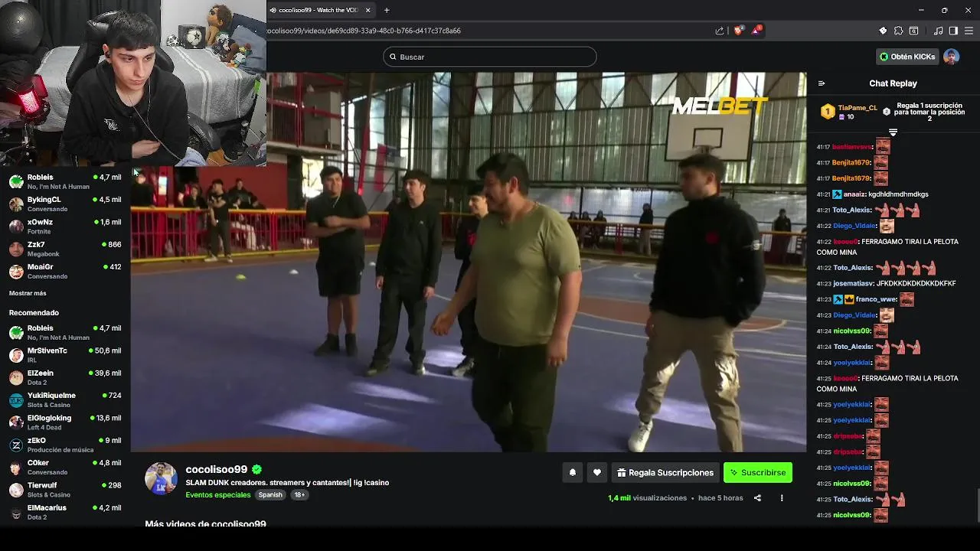Open Brave Rewards triangle icon
The height and width of the screenshot is (551, 980).
[x=756, y=31]
